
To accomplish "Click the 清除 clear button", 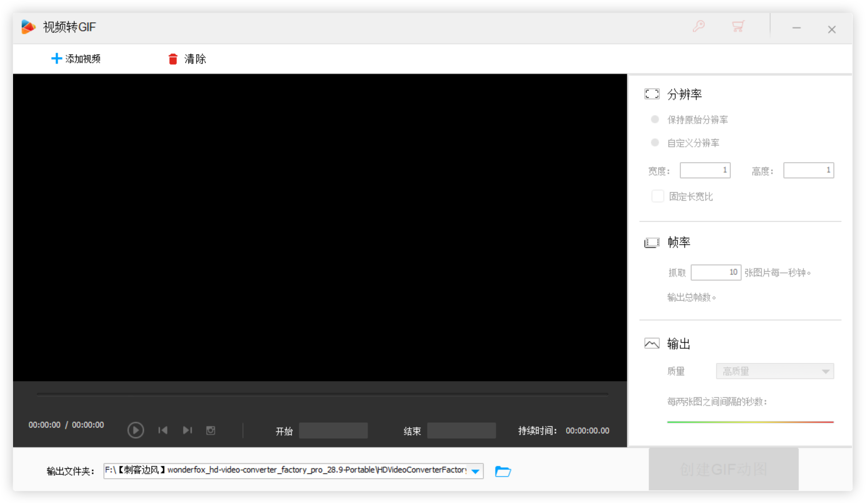I will click(x=187, y=59).
